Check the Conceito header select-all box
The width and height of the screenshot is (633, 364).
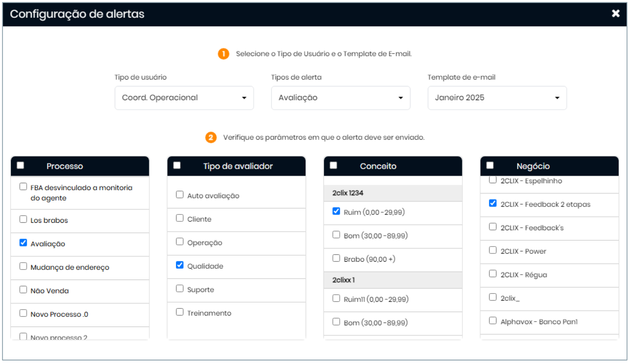pyautogui.click(x=333, y=166)
